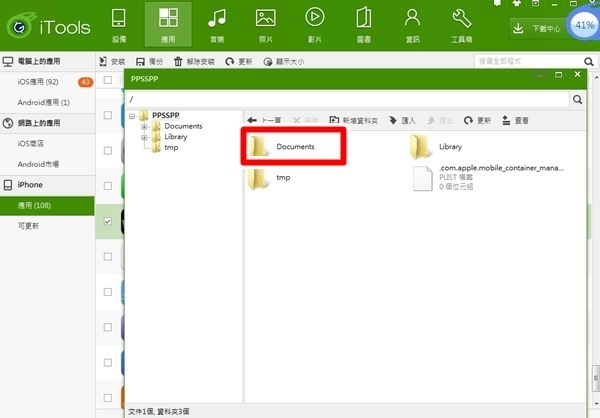Click status text 文件1個, 資料夾3個
This screenshot has width=600, height=418.
coord(158,411)
